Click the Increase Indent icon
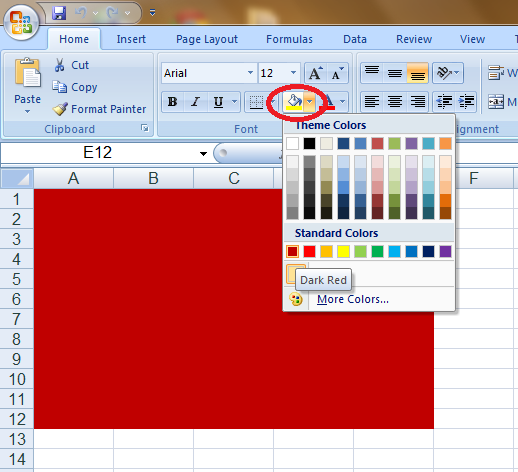 click(466, 102)
